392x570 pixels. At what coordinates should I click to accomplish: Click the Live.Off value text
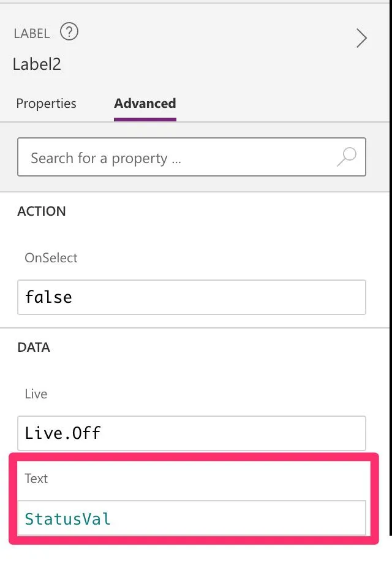coord(62,433)
